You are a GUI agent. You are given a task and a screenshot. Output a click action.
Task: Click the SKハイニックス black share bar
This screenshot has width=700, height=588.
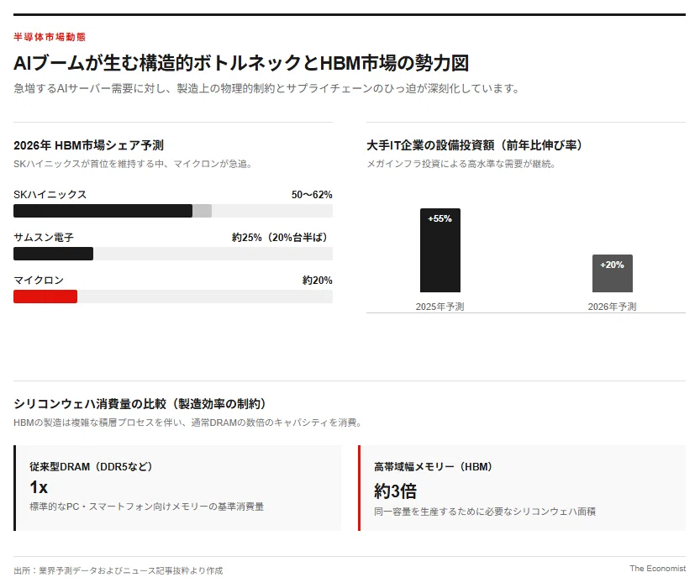click(x=103, y=211)
